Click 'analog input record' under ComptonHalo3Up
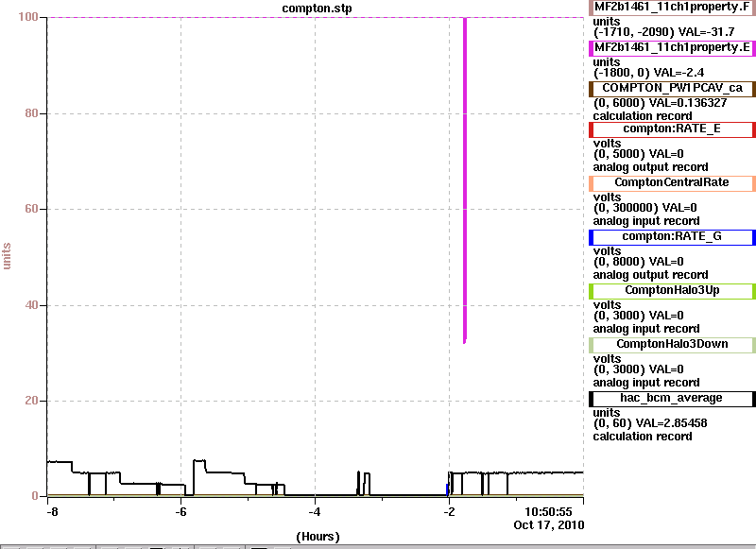 [x=646, y=329]
